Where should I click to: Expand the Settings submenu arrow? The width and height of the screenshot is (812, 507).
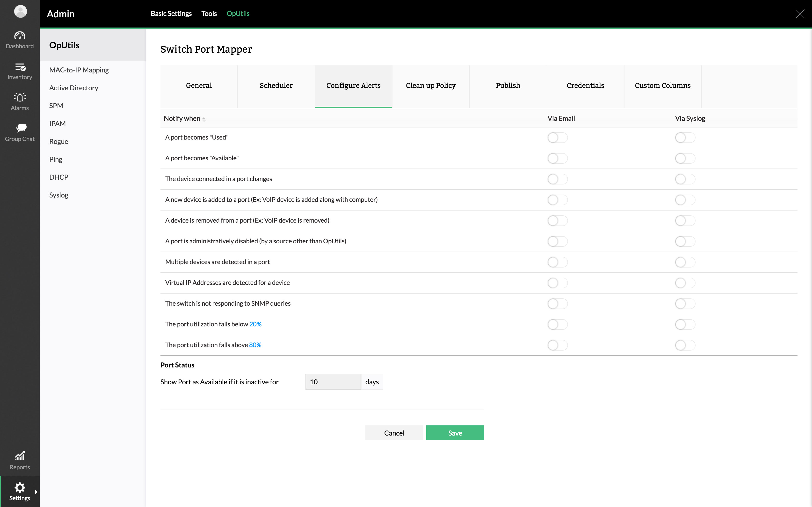tap(36, 492)
